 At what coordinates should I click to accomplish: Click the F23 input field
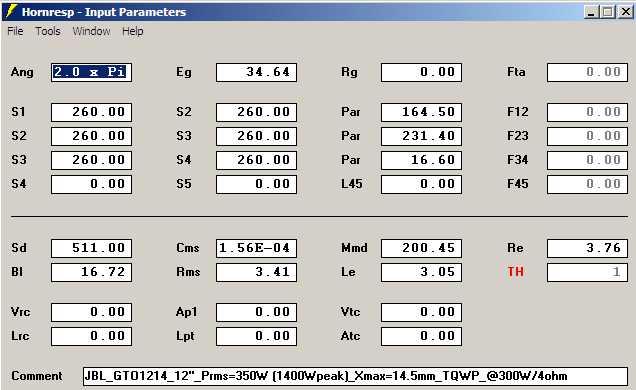pos(587,136)
